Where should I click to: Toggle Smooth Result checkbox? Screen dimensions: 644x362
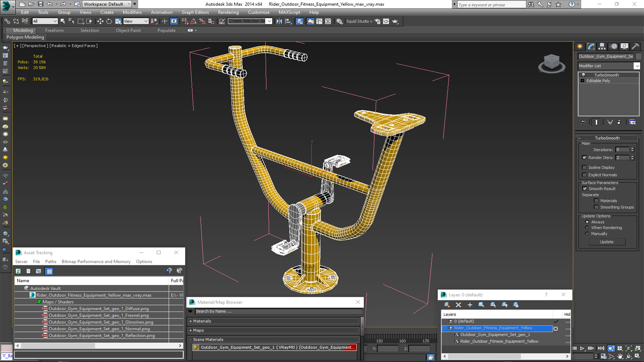pos(585,189)
